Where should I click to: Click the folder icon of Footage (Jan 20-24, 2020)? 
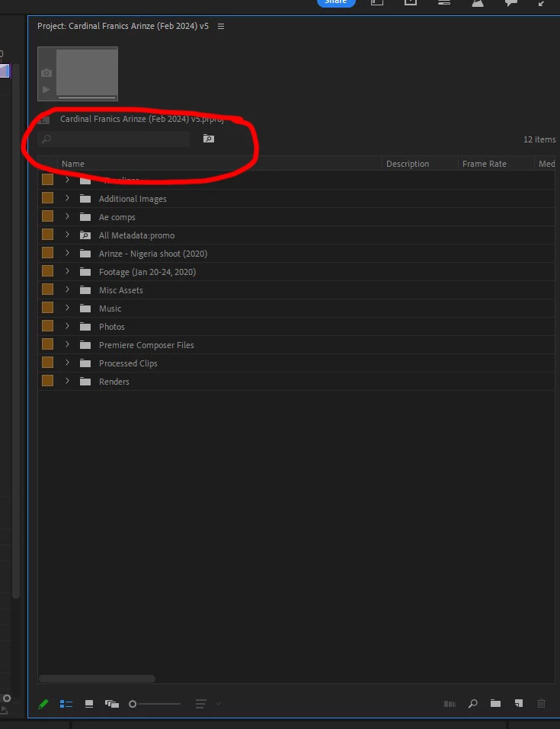pyautogui.click(x=85, y=271)
